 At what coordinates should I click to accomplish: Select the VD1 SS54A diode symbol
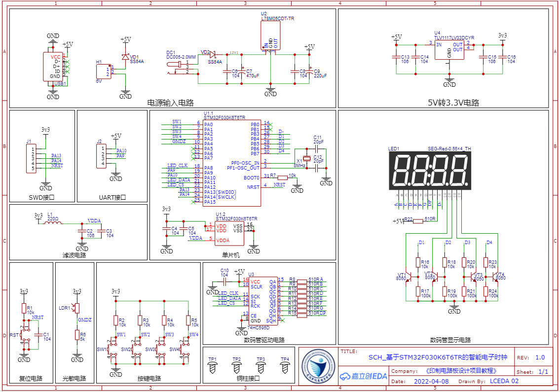click(x=125, y=57)
